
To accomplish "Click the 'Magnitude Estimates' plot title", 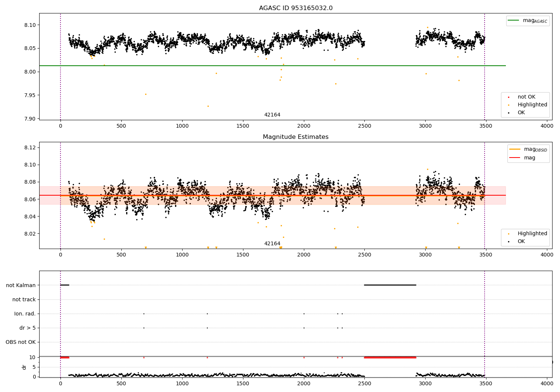I will (x=296, y=137).
